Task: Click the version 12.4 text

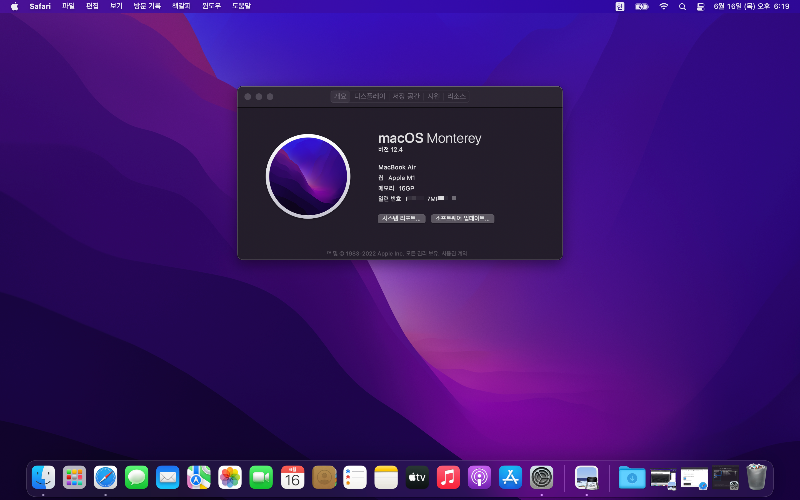Action: (x=390, y=149)
